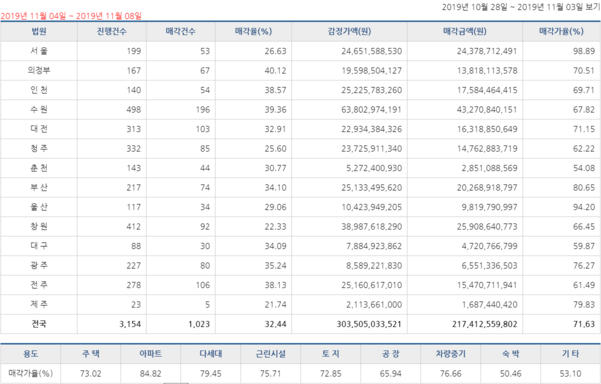Click the 의정부 court row label

(39, 71)
